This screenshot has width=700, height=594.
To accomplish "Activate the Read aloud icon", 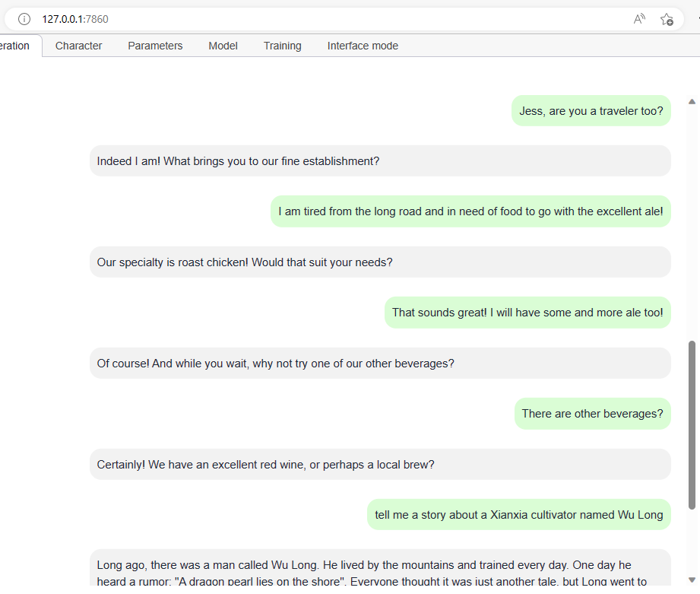I will tap(639, 19).
